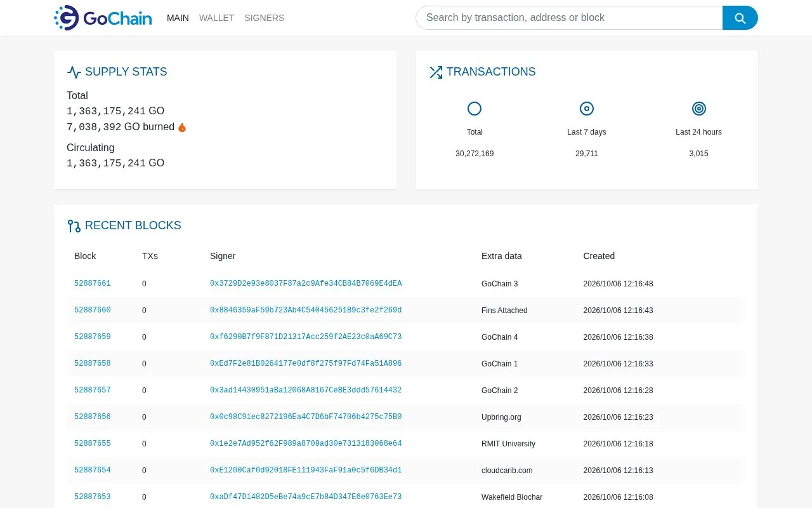
Task: Open block 52887658
Action: click(x=93, y=364)
